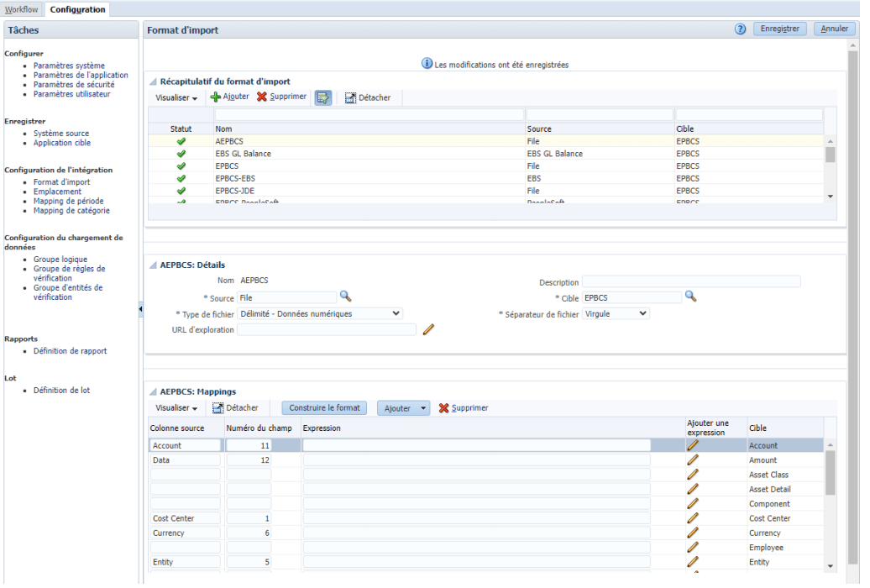Open Visualiser menu in summary toolbar

[x=176, y=97]
